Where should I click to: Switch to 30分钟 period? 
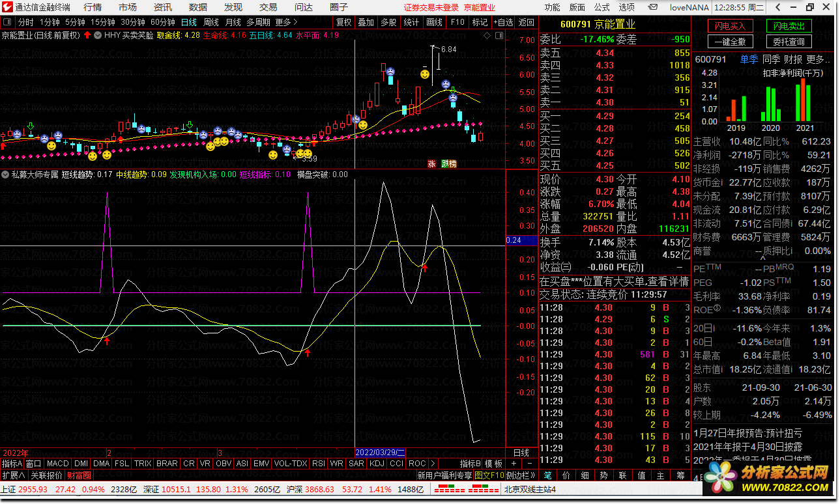click(132, 22)
